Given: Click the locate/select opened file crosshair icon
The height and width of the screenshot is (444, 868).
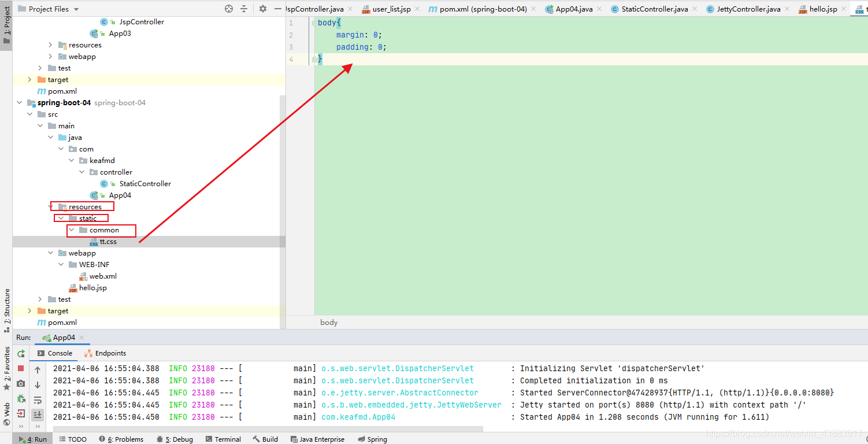Looking at the screenshot, I should click(x=229, y=9).
